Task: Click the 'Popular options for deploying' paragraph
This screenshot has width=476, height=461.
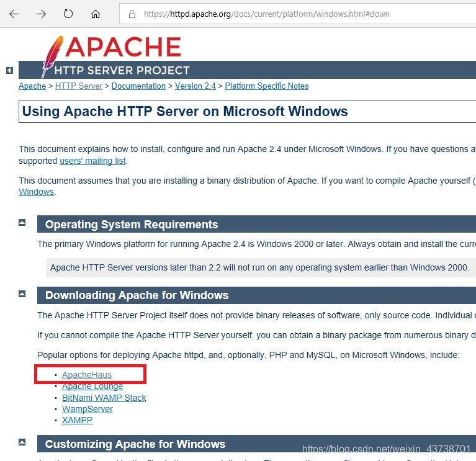Action: (x=248, y=355)
